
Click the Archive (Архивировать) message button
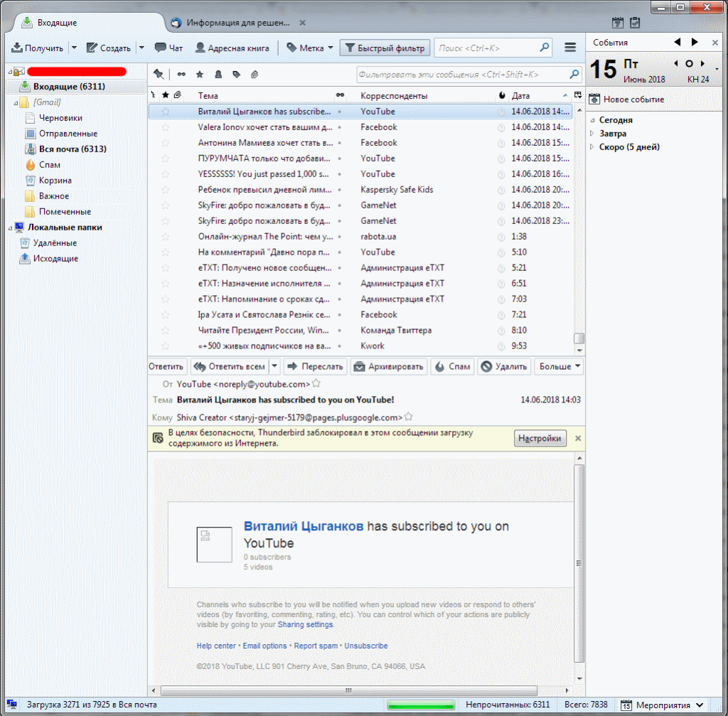point(388,367)
